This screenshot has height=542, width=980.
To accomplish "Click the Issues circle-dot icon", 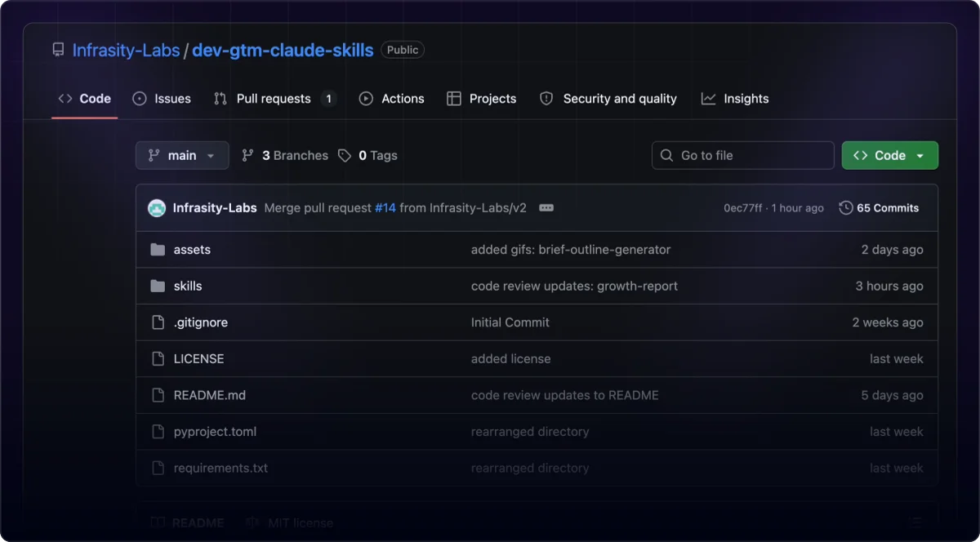I will pos(140,99).
